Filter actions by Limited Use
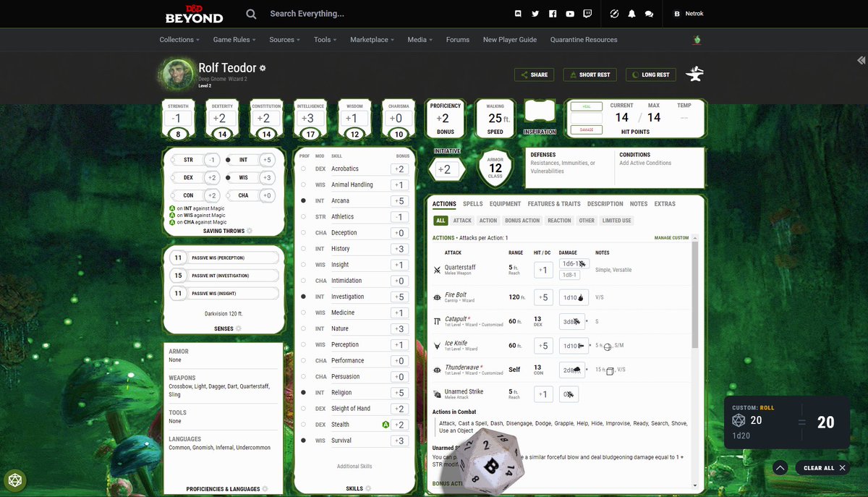Viewport: 868px width, 497px height. 617,221
